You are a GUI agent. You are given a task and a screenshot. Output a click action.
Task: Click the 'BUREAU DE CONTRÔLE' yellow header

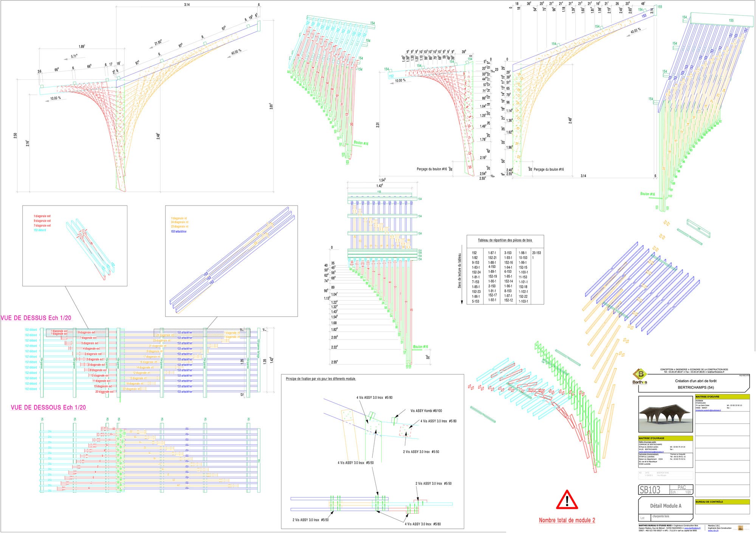pyautogui.click(x=722, y=502)
